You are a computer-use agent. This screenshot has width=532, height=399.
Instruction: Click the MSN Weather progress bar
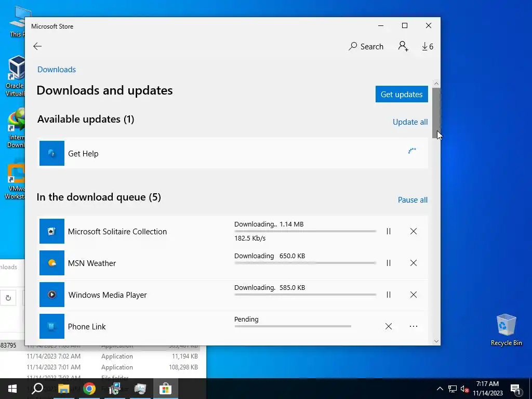point(305,262)
